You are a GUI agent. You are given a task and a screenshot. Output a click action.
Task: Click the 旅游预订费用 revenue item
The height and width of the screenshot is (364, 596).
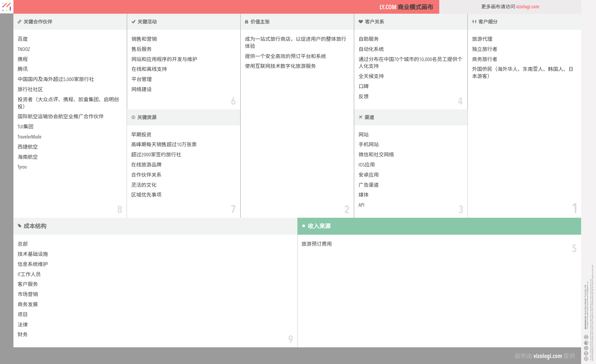pyautogui.click(x=316, y=244)
